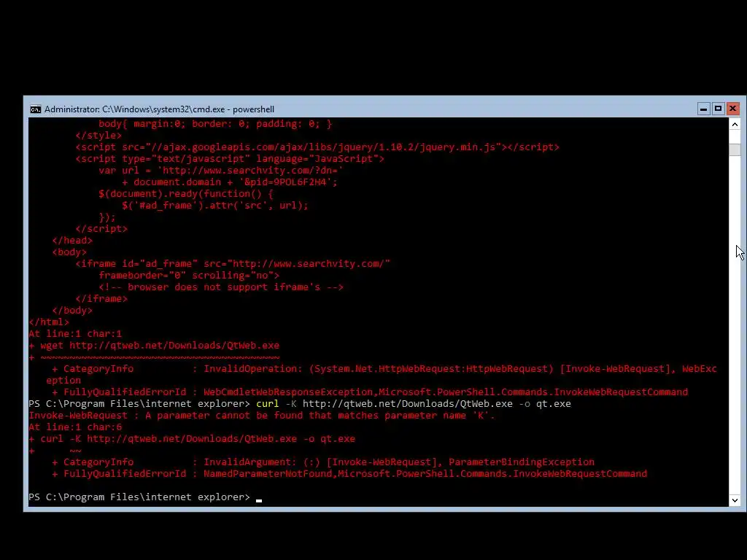Click the cmd icon in the title bar
This screenshot has width=747, height=560.
pos(35,109)
